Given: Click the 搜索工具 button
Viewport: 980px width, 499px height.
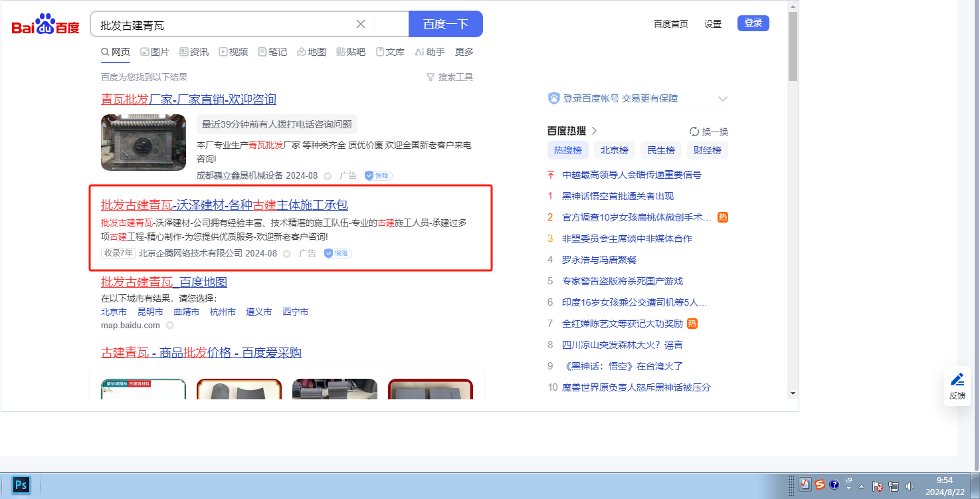Looking at the screenshot, I should [450, 77].
